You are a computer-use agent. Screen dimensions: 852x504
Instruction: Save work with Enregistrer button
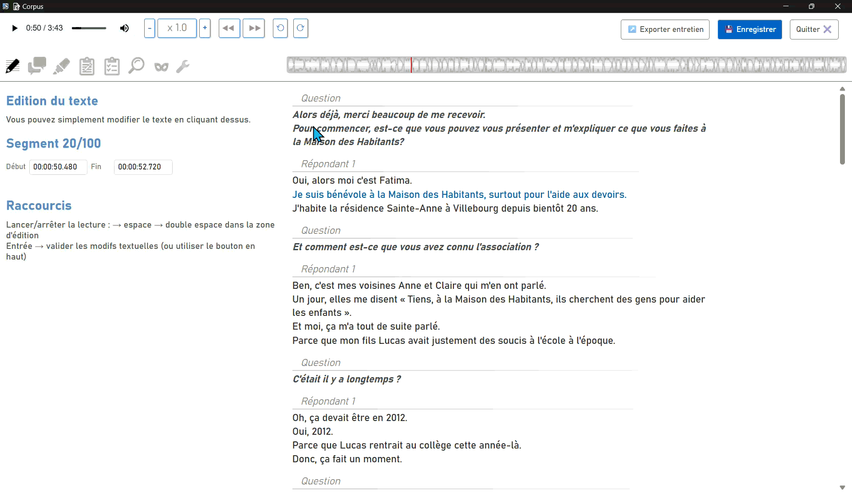coord(750,29)
